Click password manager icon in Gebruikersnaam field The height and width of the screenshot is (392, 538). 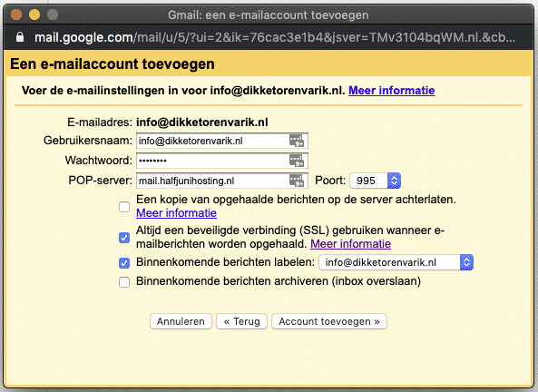pos(297,141)
